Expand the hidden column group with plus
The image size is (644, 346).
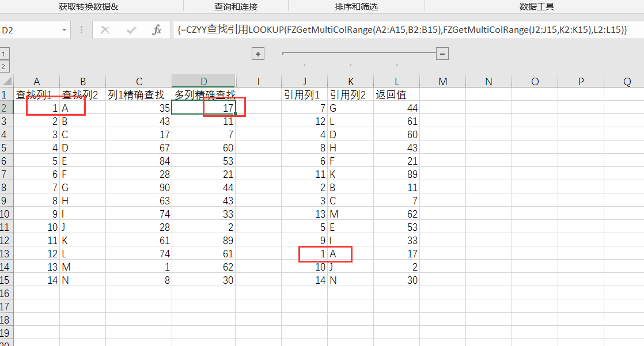pos(258,54)
